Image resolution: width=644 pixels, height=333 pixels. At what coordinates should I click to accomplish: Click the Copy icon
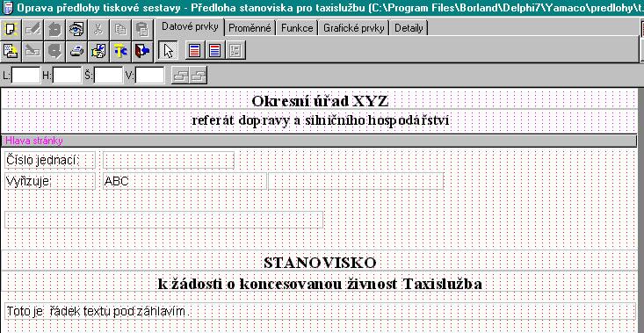(120, 29)
